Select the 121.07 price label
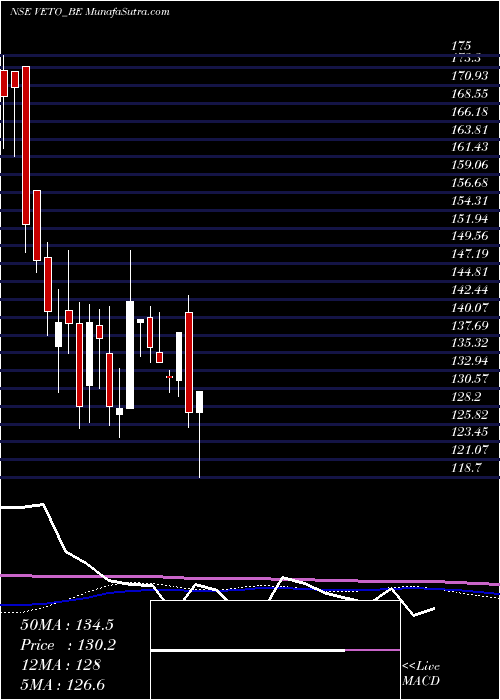 (x=470, y=450)
